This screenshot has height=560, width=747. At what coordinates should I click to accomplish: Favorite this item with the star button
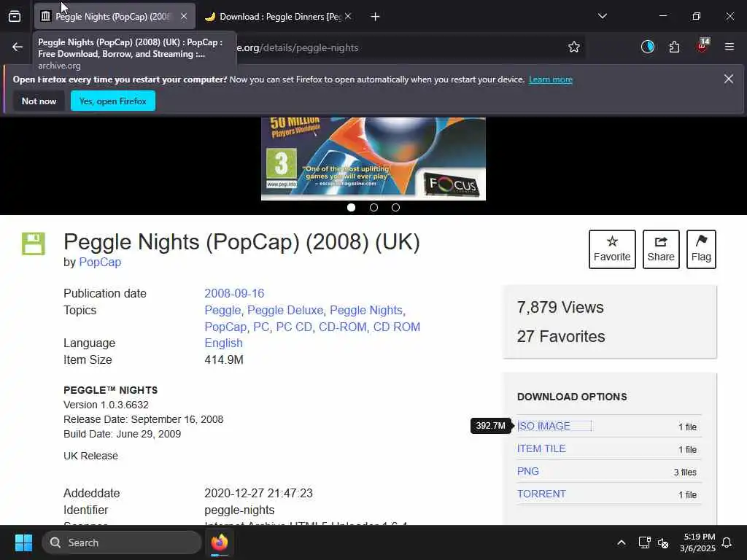tap(612, 249)
